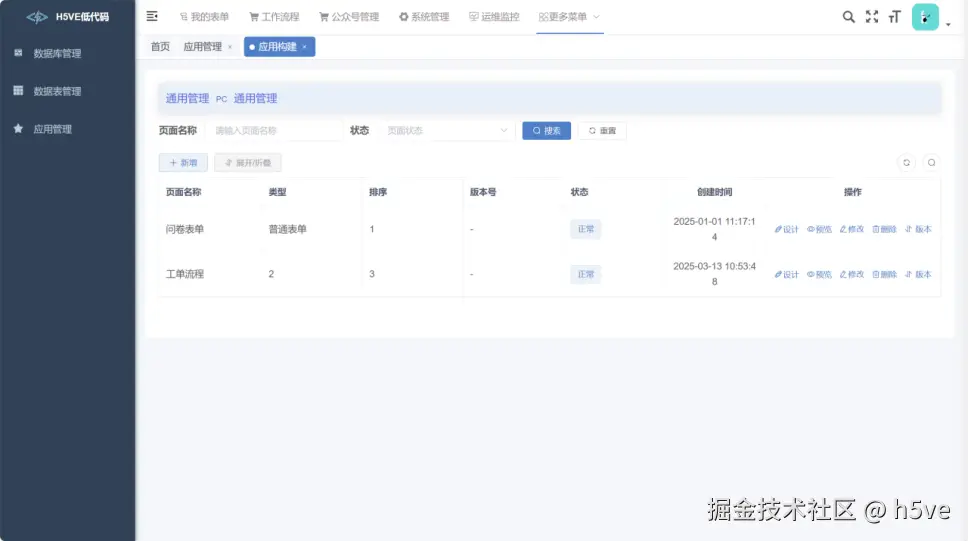Click the 页面名称 column header

click(183, 192)
